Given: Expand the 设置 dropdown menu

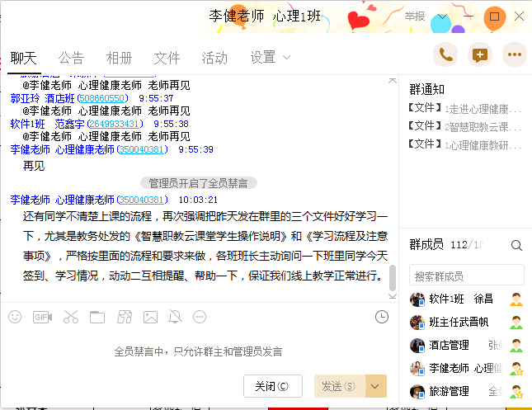Looking at the screenshot, I should click(x=270, y=58).
